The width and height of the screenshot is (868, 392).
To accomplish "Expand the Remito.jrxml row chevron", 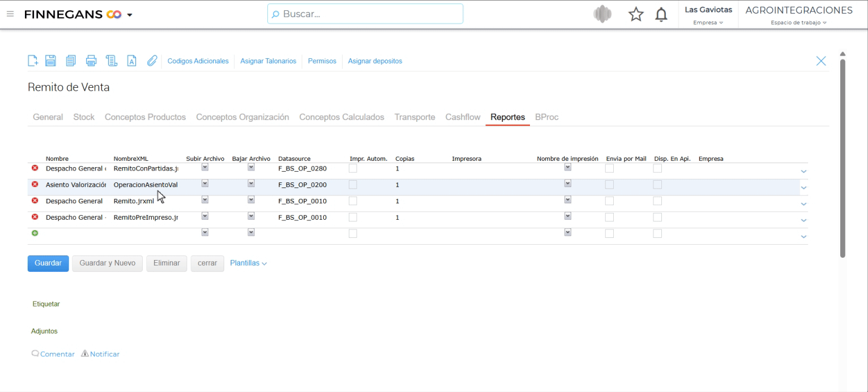I will [803, 204].
